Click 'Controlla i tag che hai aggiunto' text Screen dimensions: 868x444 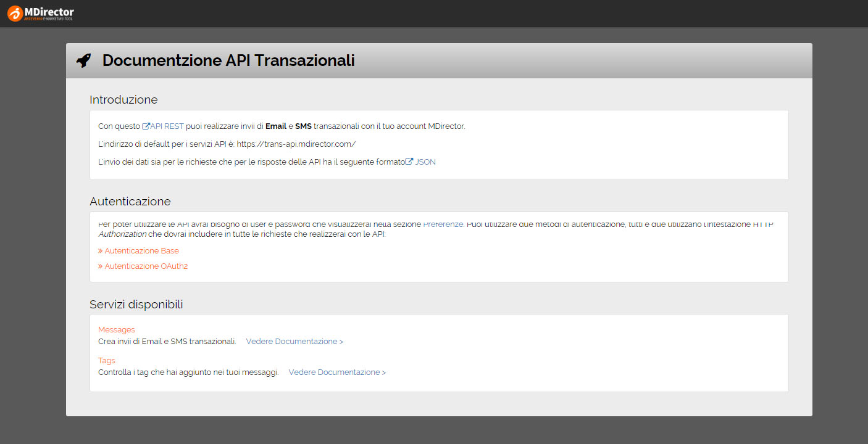(188, 372)
